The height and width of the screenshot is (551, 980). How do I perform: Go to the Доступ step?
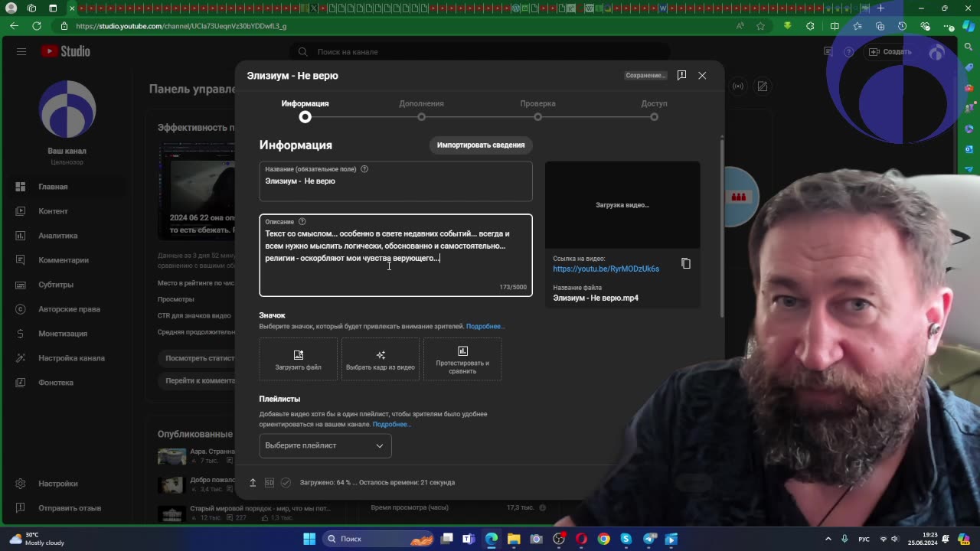(654, 110)
